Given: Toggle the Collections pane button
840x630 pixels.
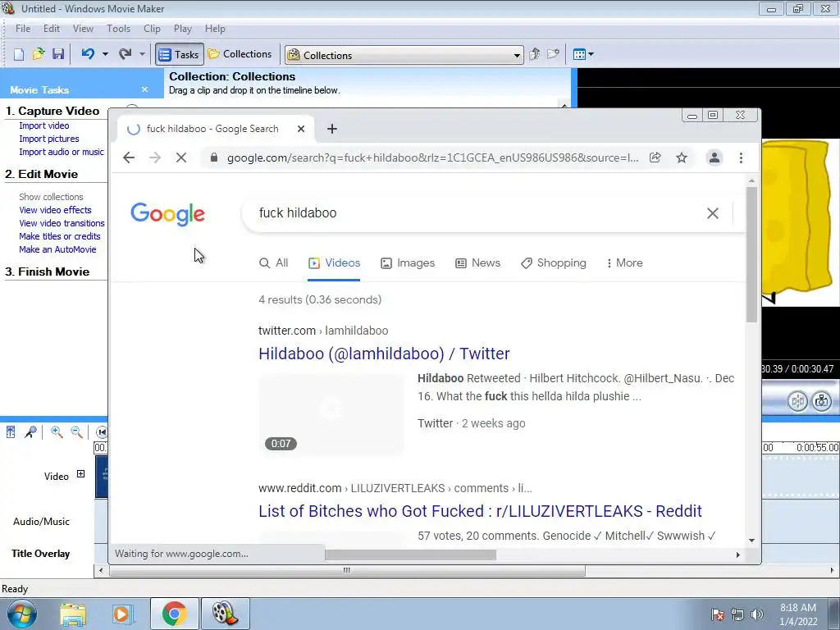Looking at the screenshot, I should coord(240,54).
